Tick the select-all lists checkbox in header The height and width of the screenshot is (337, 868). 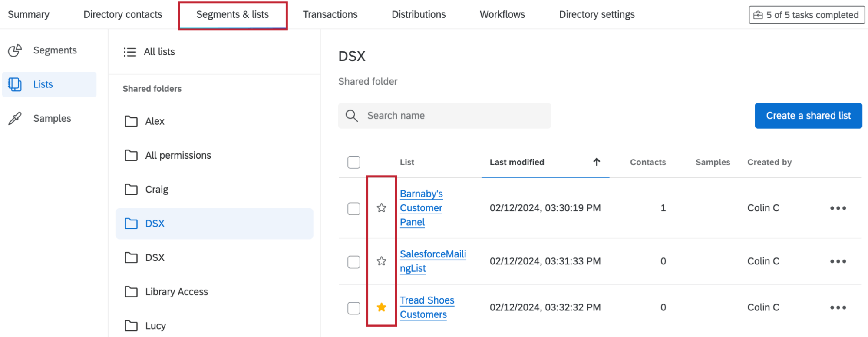(353, 162)
